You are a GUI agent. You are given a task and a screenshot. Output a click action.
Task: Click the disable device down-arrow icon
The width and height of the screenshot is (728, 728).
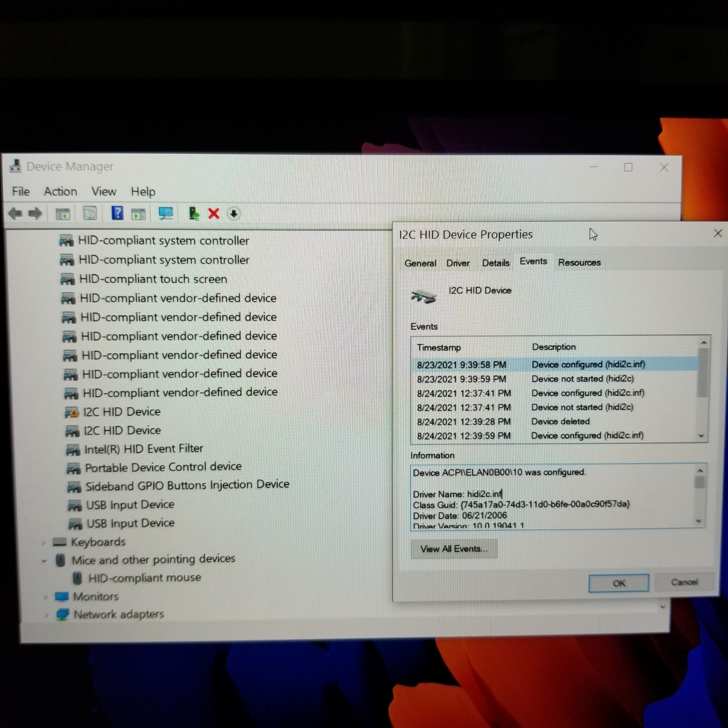point(234,214)
